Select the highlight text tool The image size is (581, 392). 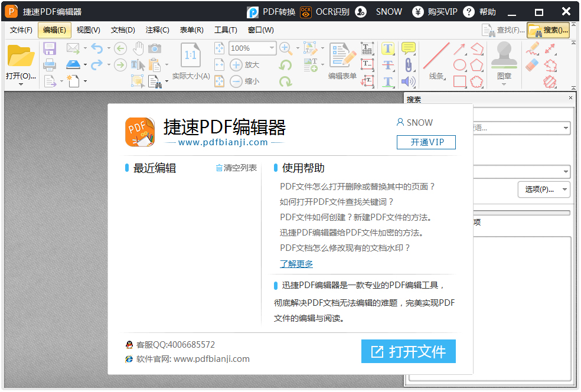pos(388,48)
